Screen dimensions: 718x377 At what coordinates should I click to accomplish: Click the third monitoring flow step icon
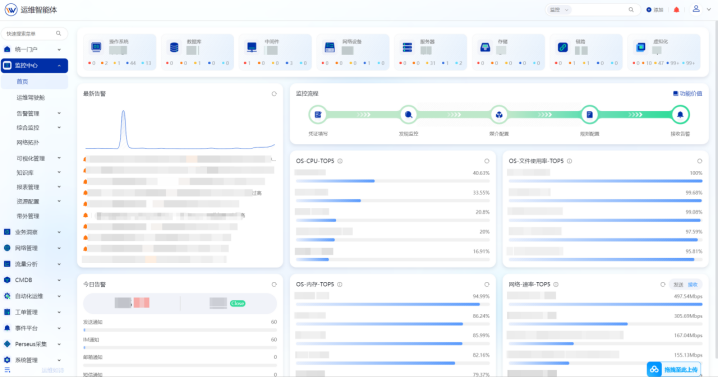coord(499,115)
